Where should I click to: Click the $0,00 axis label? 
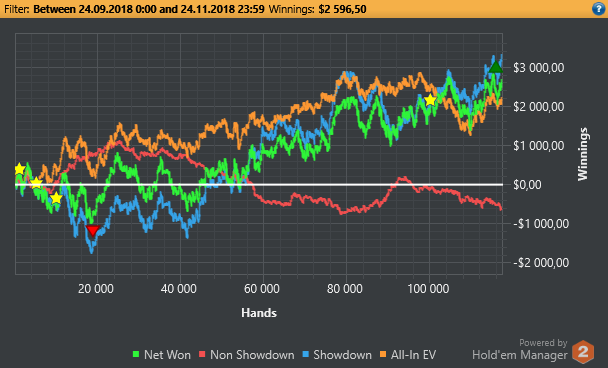coord(527,185)
